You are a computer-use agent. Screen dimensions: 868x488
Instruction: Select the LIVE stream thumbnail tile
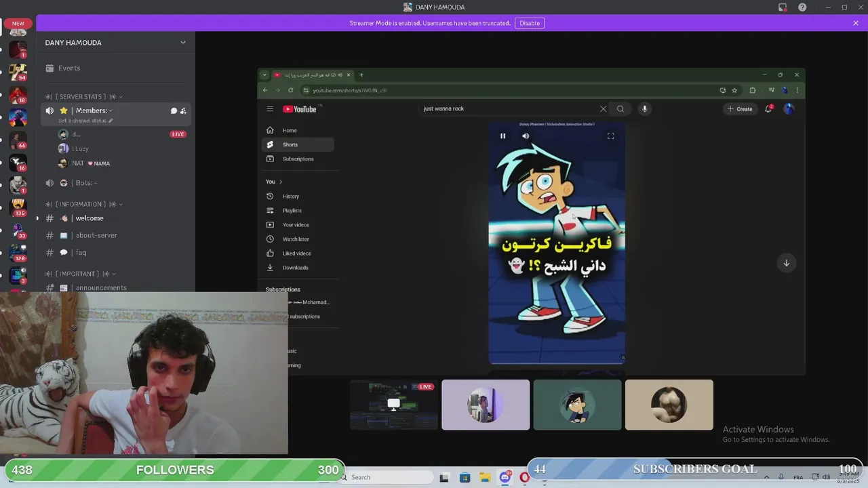[394, 405]
